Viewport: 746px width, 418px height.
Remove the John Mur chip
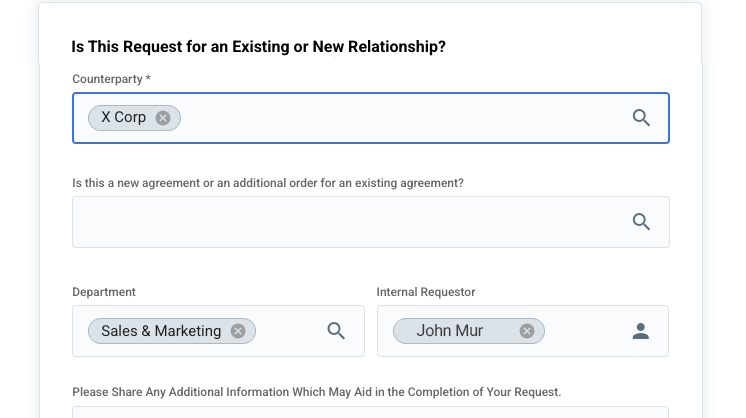click(x=527, y=331)
